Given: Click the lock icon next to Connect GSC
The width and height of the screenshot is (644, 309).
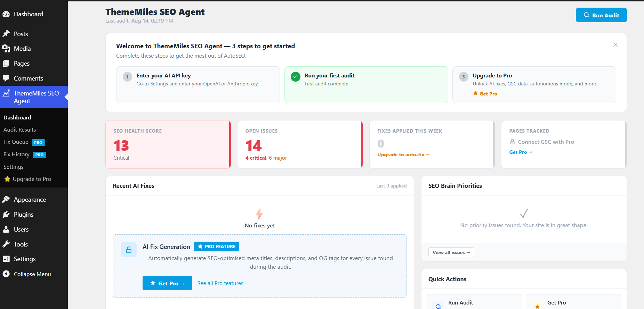Looking at the screenshot, I should pyautogui.click(x=512, y=142).
